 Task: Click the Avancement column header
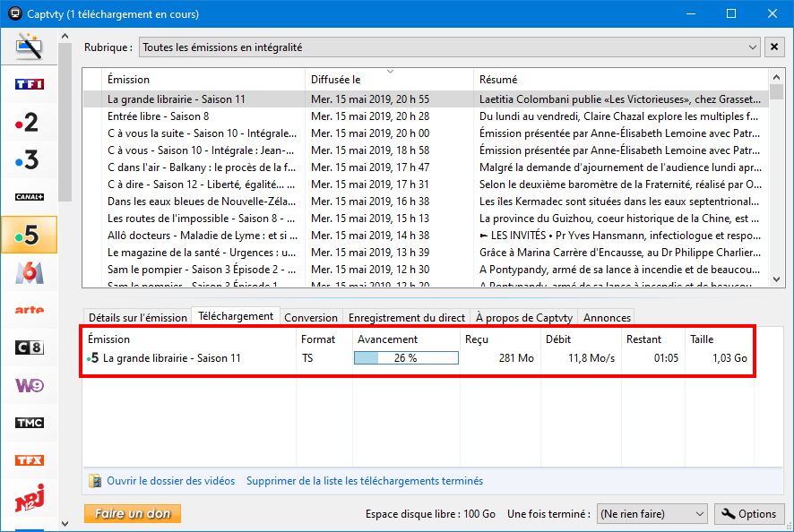[406, 339]
